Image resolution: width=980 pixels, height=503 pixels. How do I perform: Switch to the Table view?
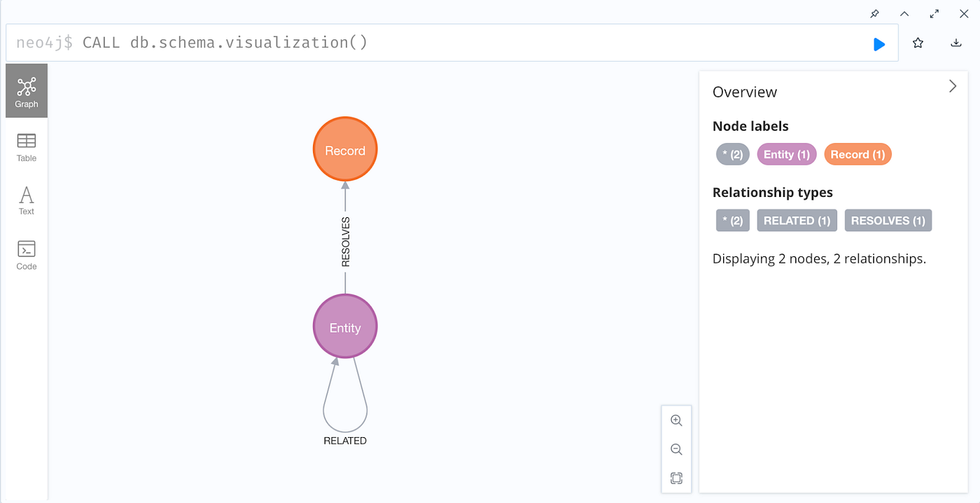[27, 147]
